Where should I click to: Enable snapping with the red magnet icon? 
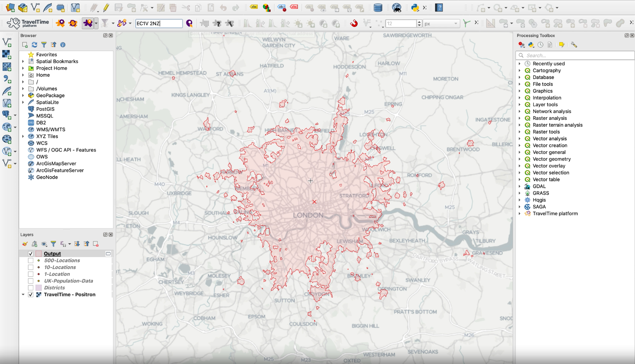[x=354, y=24]
